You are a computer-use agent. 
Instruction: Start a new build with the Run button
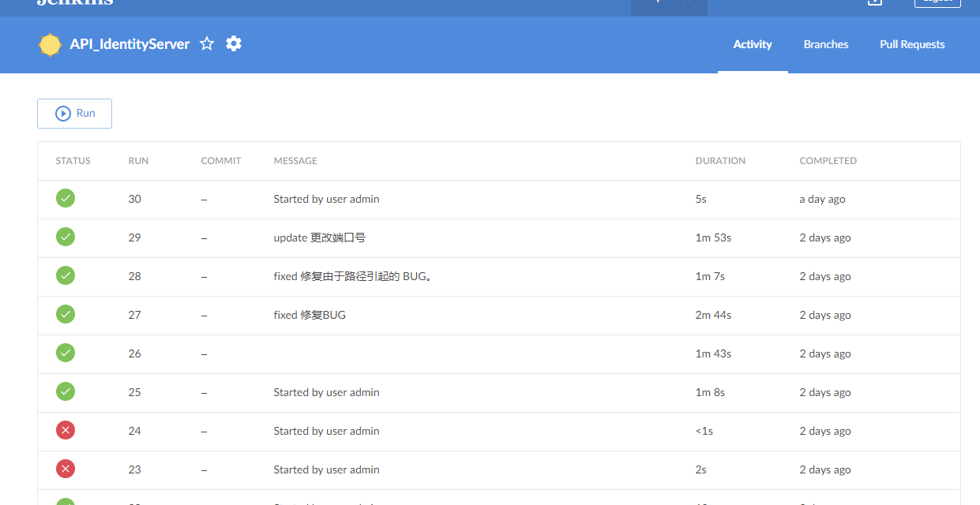74,114
